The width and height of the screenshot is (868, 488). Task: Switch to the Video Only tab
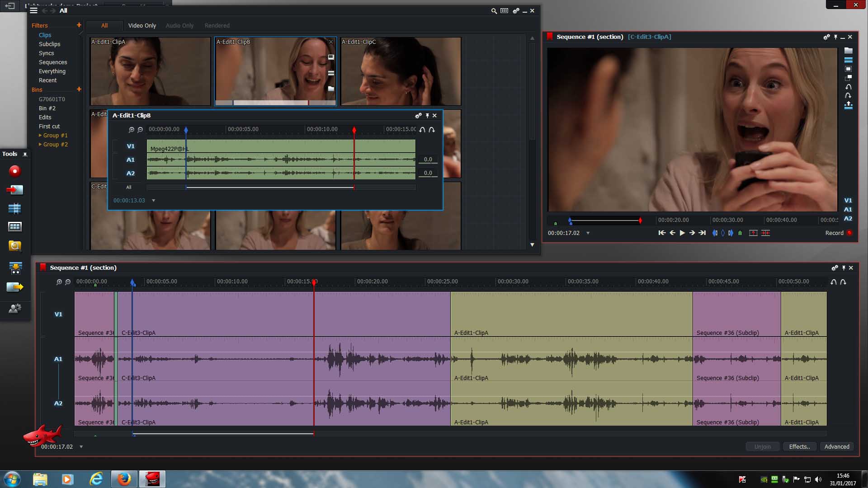(142, 26)
